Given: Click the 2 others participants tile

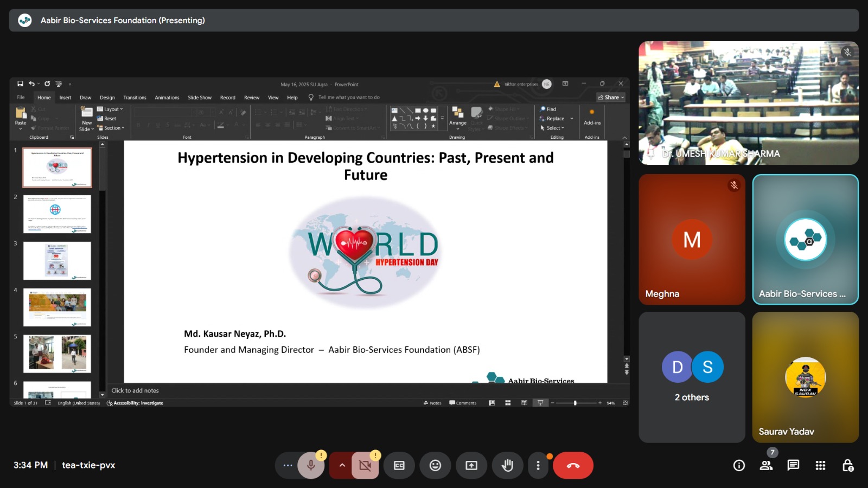Looking at the screenshot, I should click(692, 377).
